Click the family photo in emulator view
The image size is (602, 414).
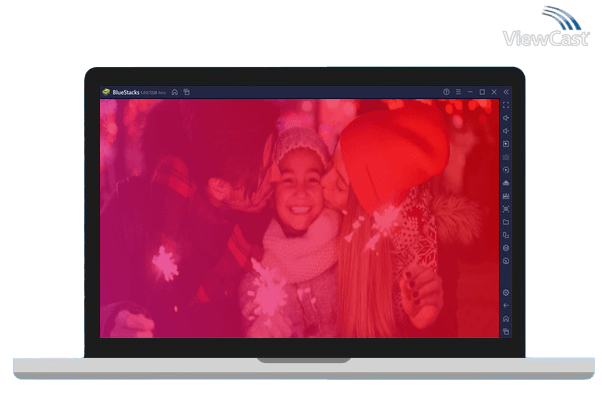tap(299, 218)
